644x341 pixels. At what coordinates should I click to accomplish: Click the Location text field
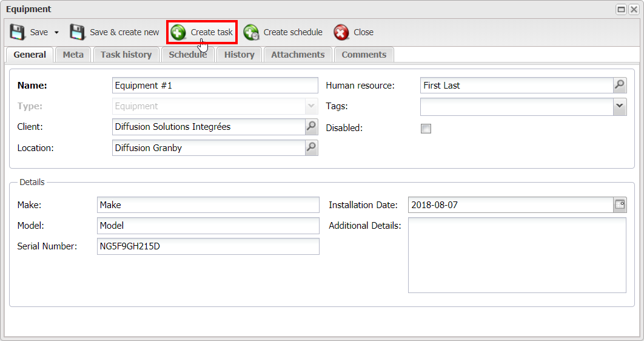point(209,148)
